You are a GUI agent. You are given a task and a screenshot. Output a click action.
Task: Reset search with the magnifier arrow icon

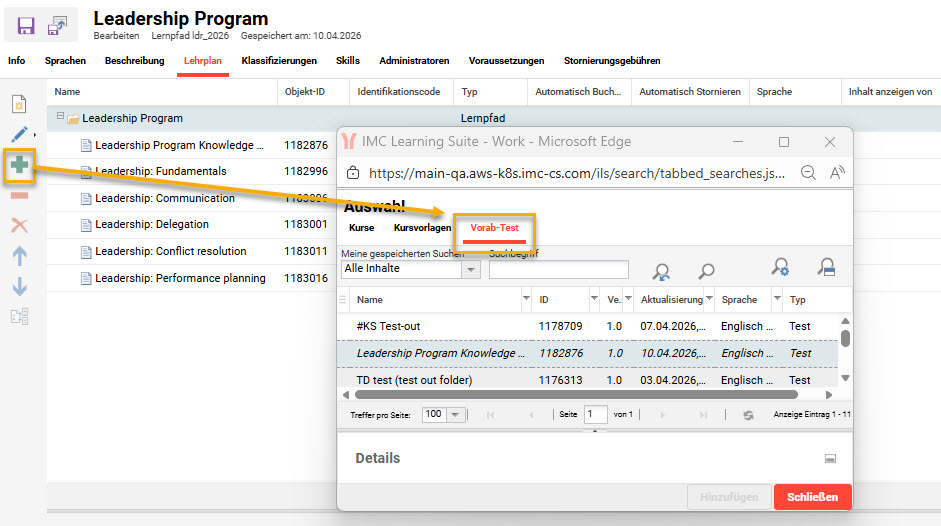[x=661, y=270]
